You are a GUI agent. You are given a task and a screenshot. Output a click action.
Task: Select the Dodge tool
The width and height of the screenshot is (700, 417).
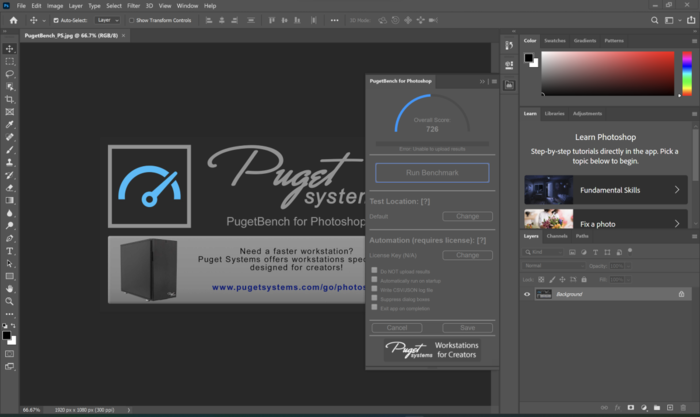pyautogui.click(x=9, y=225)
